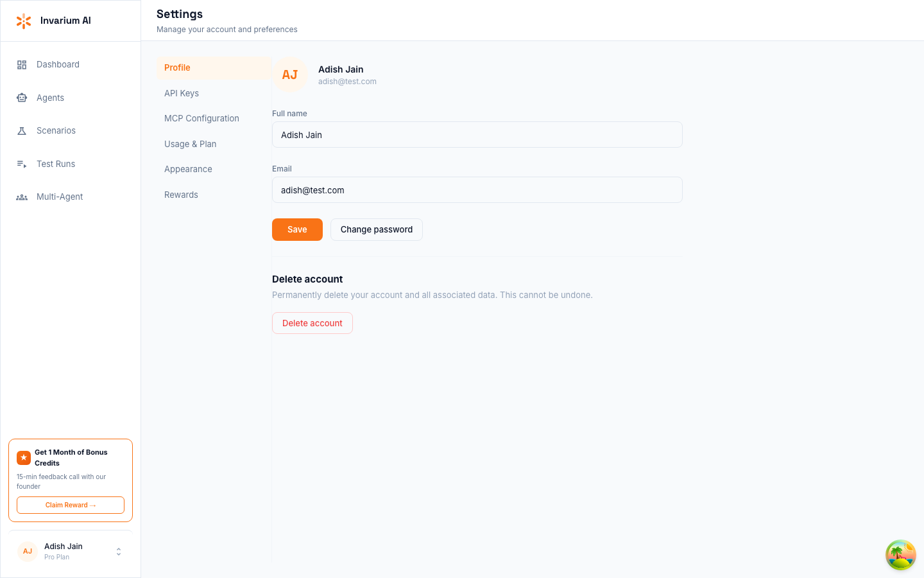Click Change password

[x=377, y=229]
